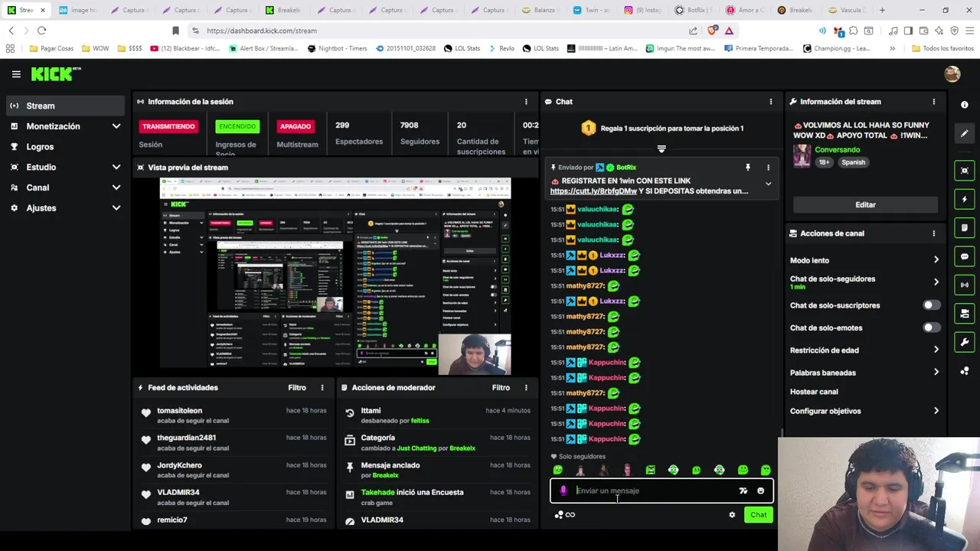
Task: Open Acciones de canal options menu
Action: 933,233
